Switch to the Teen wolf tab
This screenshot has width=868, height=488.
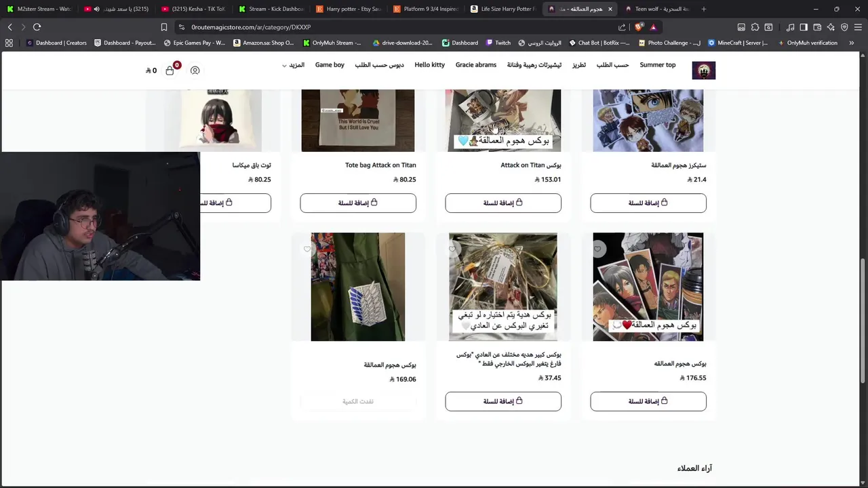pyautogui.click(x=656, y=9)
